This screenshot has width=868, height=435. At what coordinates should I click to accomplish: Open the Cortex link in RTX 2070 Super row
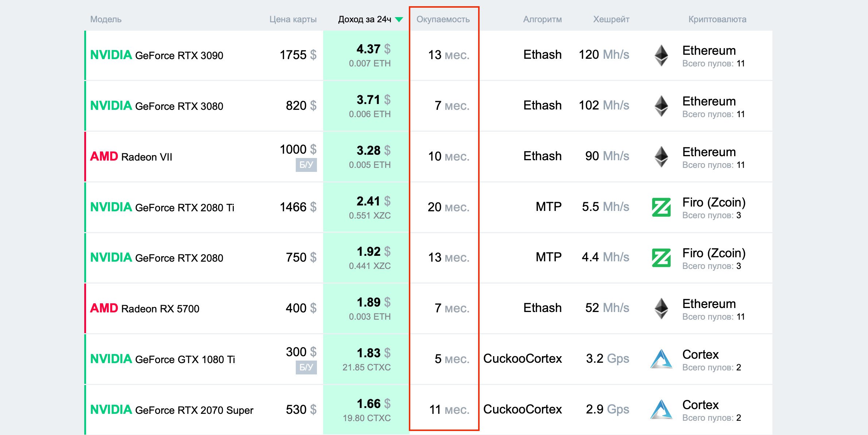click(700, 405)
